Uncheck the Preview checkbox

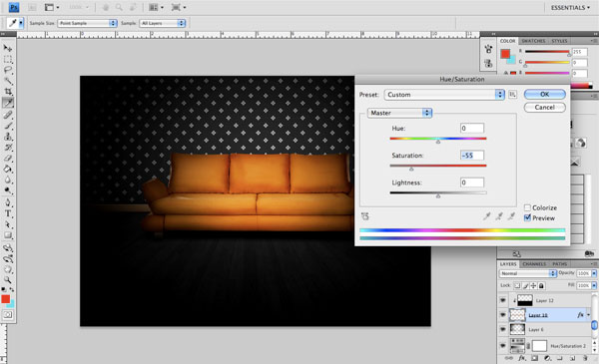[x=527, y=217]
